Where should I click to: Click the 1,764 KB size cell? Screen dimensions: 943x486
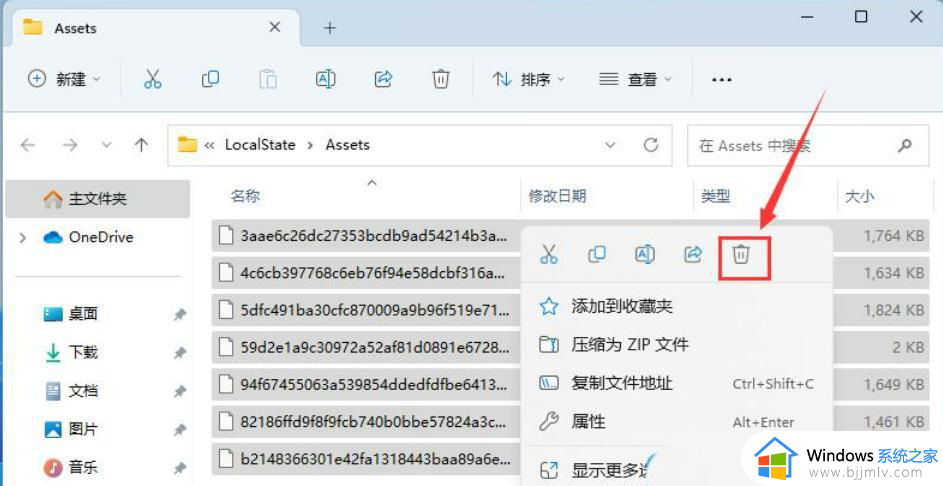point(894,236)
